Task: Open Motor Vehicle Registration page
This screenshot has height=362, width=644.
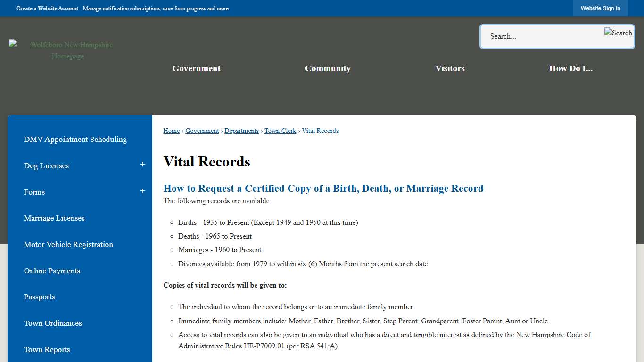Action: (68, 244)
